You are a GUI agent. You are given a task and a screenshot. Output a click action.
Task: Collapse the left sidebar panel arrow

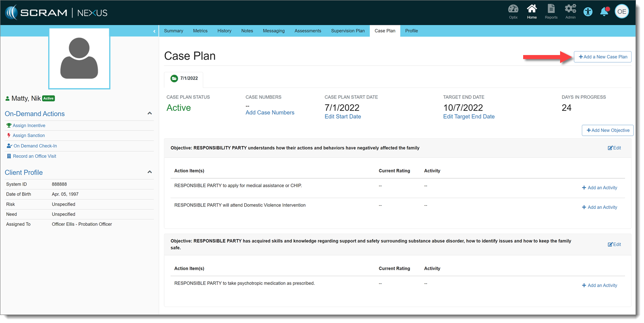point(154,31)
